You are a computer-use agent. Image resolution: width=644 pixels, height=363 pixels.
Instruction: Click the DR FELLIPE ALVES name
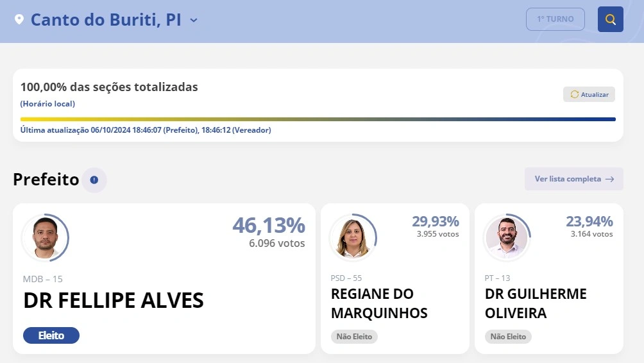pyautogui.click(x=114, y=300)
